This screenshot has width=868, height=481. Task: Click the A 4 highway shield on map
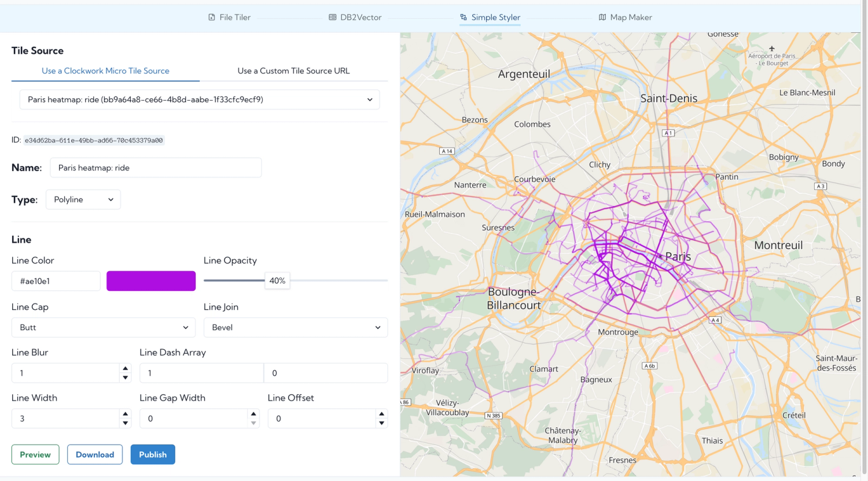(x=715, y=320)
